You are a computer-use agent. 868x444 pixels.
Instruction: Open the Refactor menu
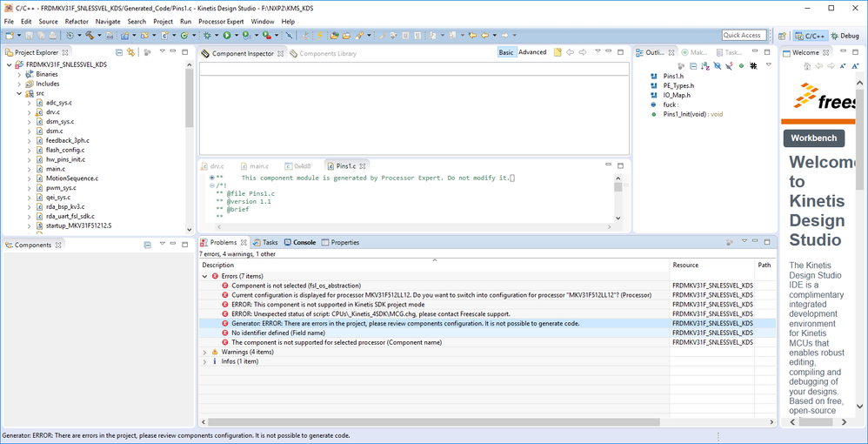tap(77, 22)
